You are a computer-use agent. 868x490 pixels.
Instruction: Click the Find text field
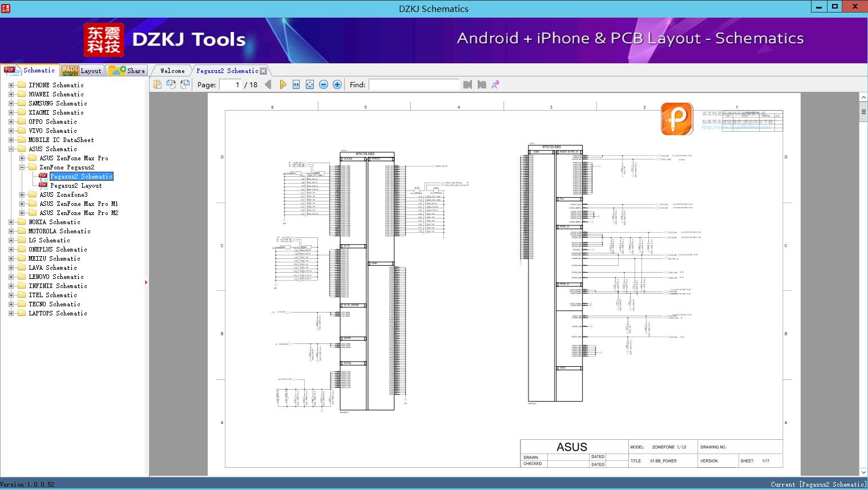[x=414, y=84]
